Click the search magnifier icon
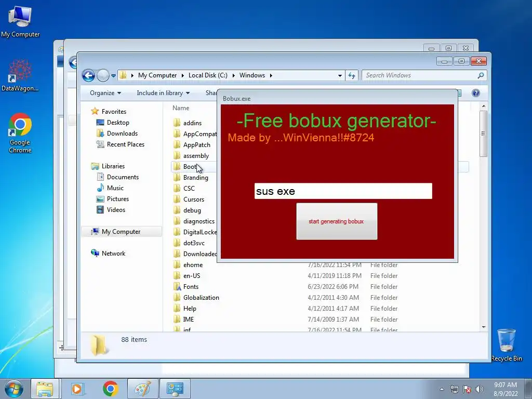Screen dimensions: 532x399 pyautogui.click(x=481, y=75)
